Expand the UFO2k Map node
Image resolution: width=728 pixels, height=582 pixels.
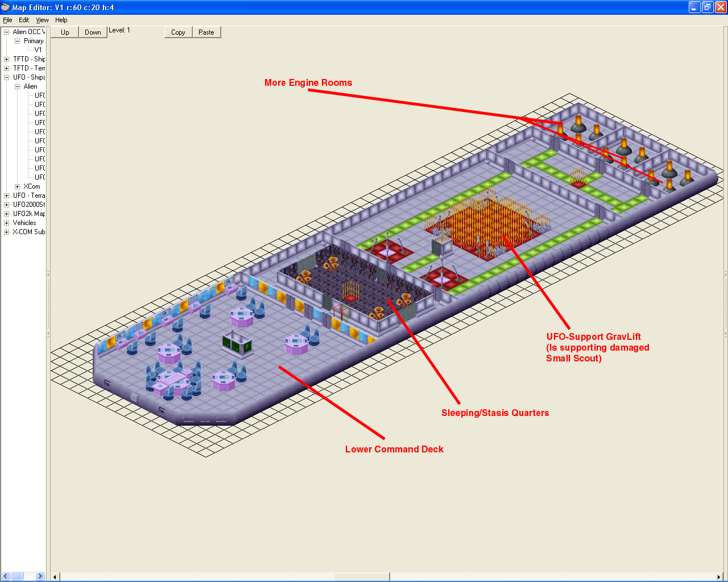click(x=7, y=214)
